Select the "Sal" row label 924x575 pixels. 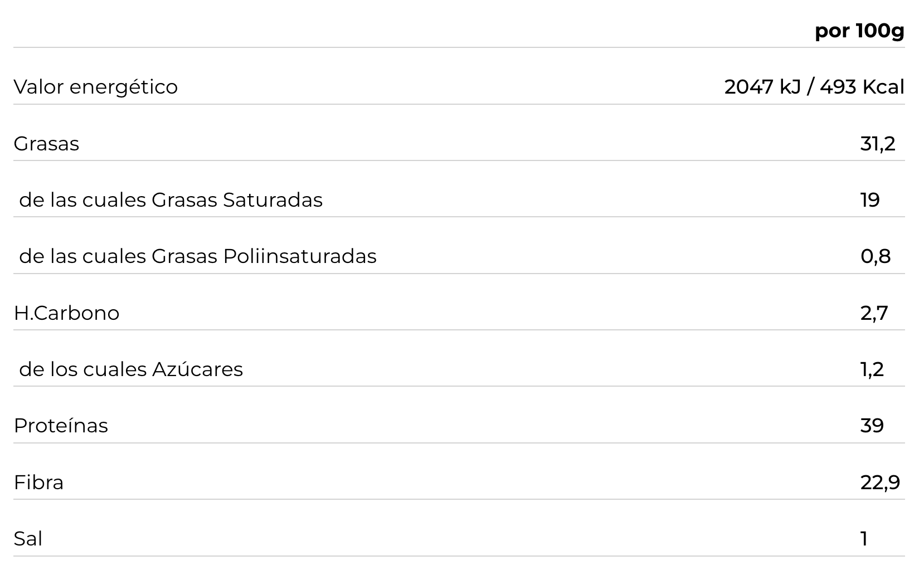pyautogui.click(x=28, y=539)
